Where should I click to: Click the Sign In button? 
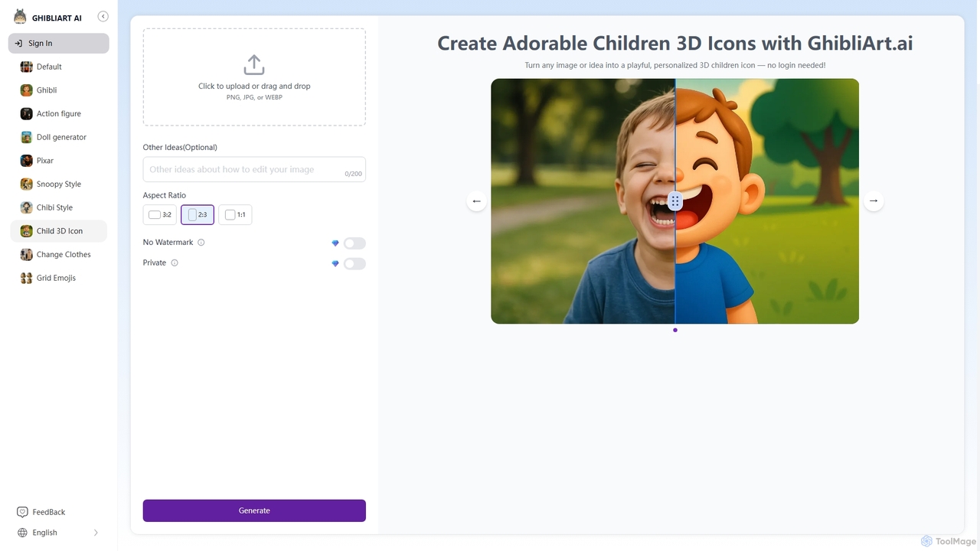[59, 44]
